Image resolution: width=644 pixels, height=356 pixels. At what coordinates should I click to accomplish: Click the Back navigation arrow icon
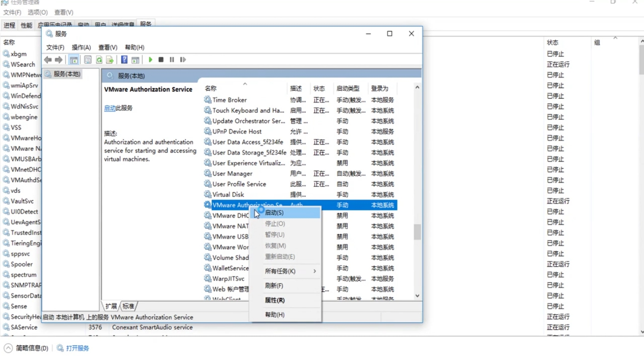47,59
